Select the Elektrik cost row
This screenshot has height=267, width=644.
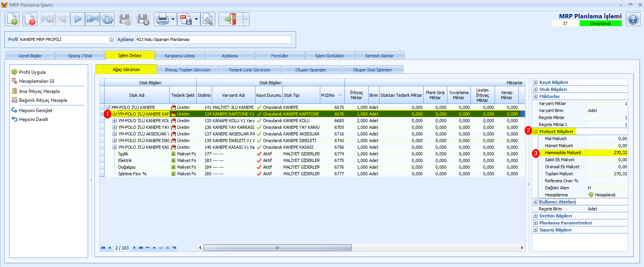click(312, 160)
